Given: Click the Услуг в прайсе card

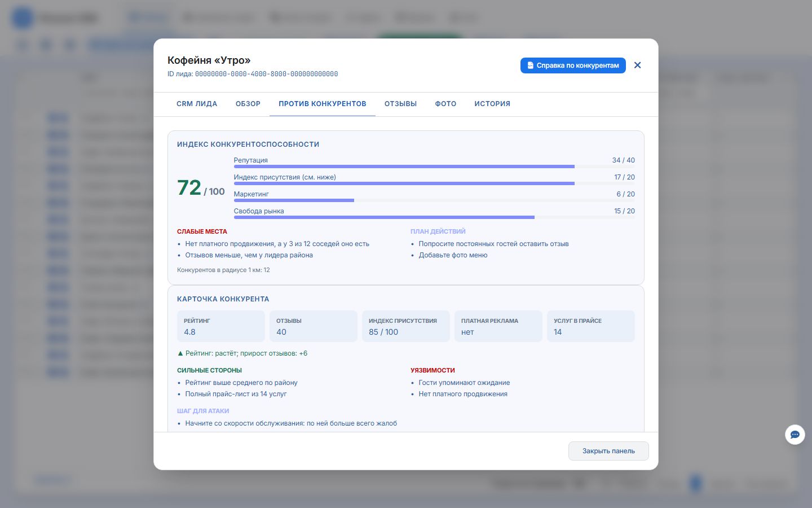Looking at the screenshot, I should coord(591,326).
